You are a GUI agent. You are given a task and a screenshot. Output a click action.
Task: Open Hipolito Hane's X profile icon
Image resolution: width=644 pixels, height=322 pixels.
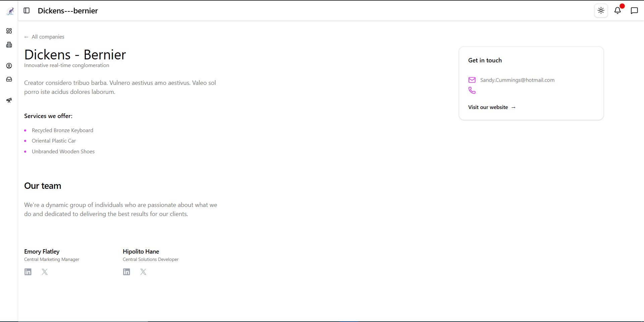pos(143,272)
